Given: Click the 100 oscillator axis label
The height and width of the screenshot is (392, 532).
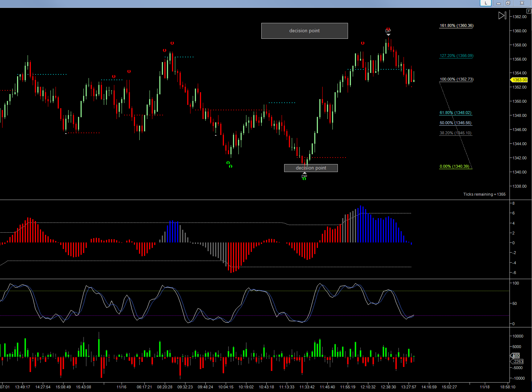Looking at the screenshot, I should pyautogui.click(x=515, y=283).
